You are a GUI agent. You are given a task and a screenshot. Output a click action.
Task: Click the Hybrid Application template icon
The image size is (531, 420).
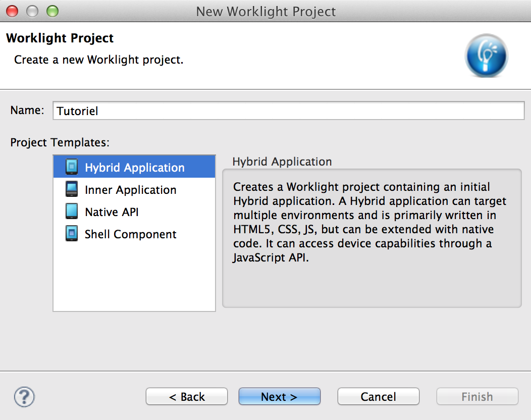(x=72, y=167)
